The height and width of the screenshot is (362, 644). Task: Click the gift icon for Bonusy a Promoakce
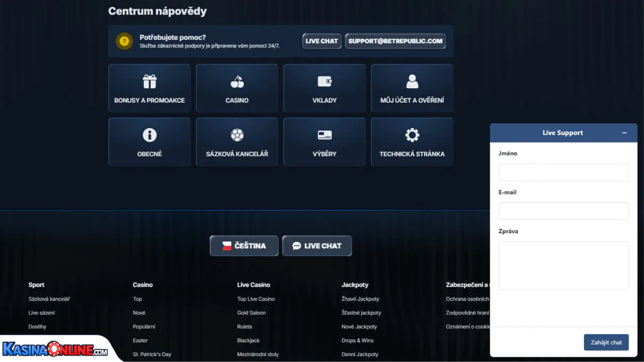(x=150, y=81)
